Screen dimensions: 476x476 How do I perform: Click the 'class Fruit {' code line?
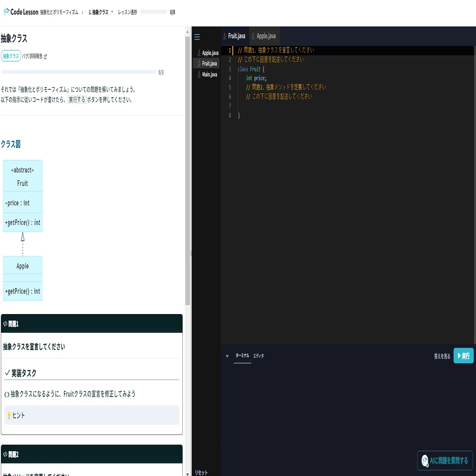click(251, 69)
